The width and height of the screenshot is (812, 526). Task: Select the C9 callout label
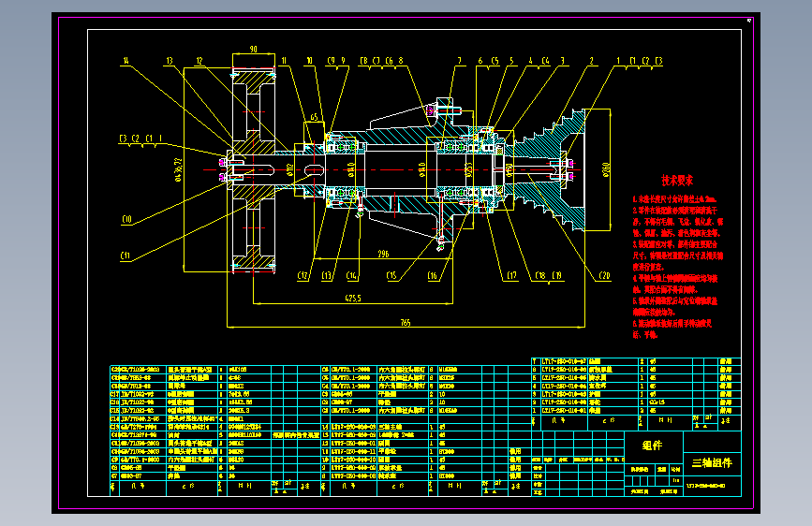click(x=331, y=61)
